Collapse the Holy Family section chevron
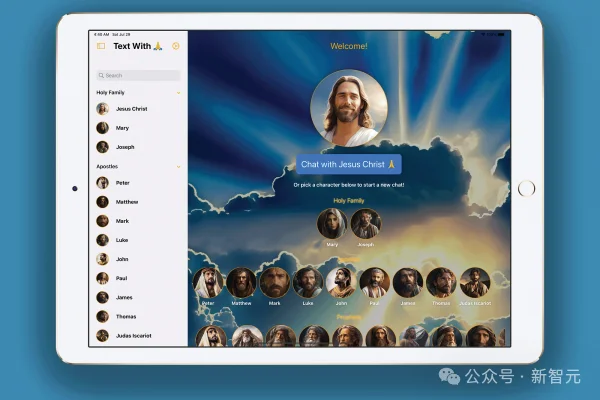Image resolution: width=600 pixels, height=400 pixels. pyautogui.click(x=178, y=93)
